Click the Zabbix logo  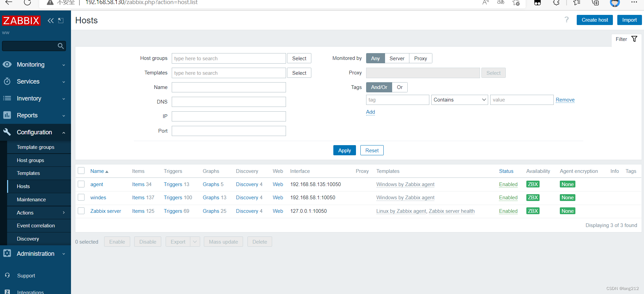[21, 21]
